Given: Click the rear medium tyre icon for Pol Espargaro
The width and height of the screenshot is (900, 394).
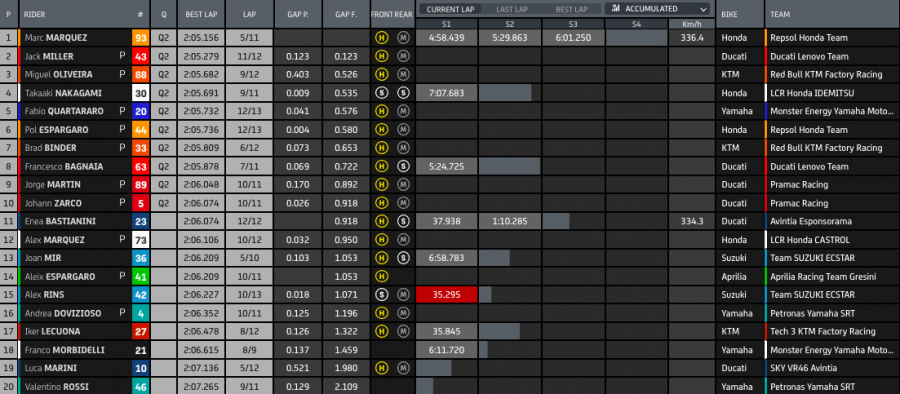Looking at the screenshot, I should 403,130.
